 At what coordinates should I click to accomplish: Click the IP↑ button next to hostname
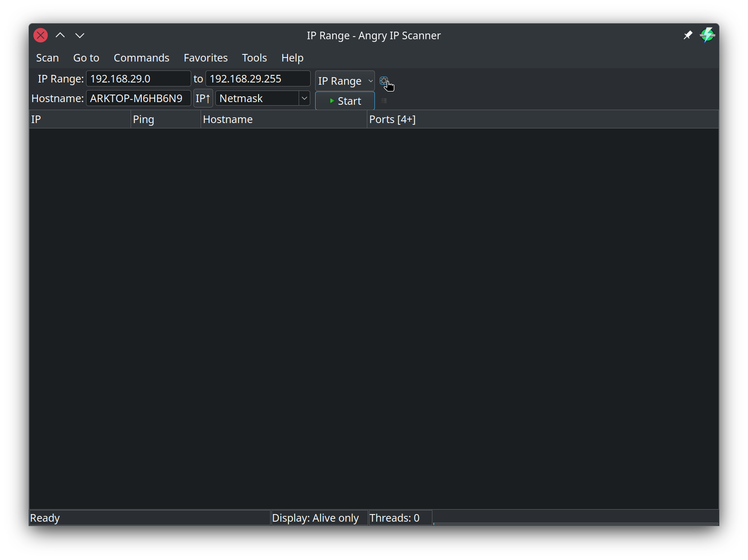[x=203, y=99]
